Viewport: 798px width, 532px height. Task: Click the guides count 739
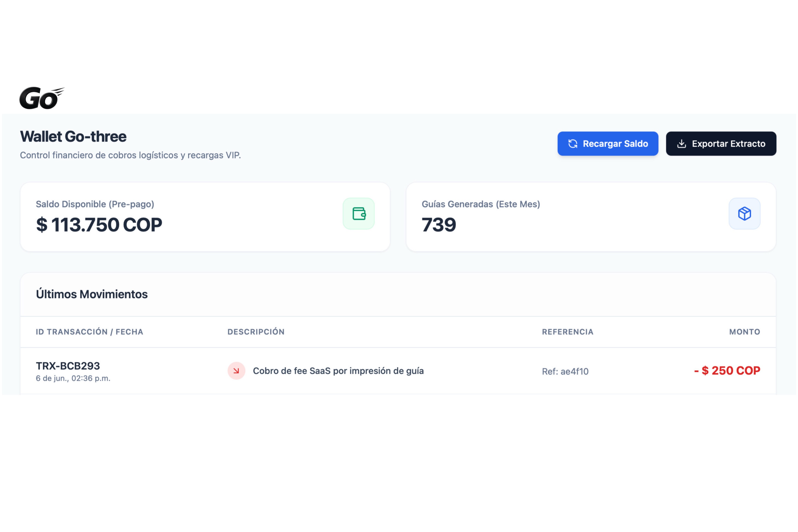coord(439,225)
